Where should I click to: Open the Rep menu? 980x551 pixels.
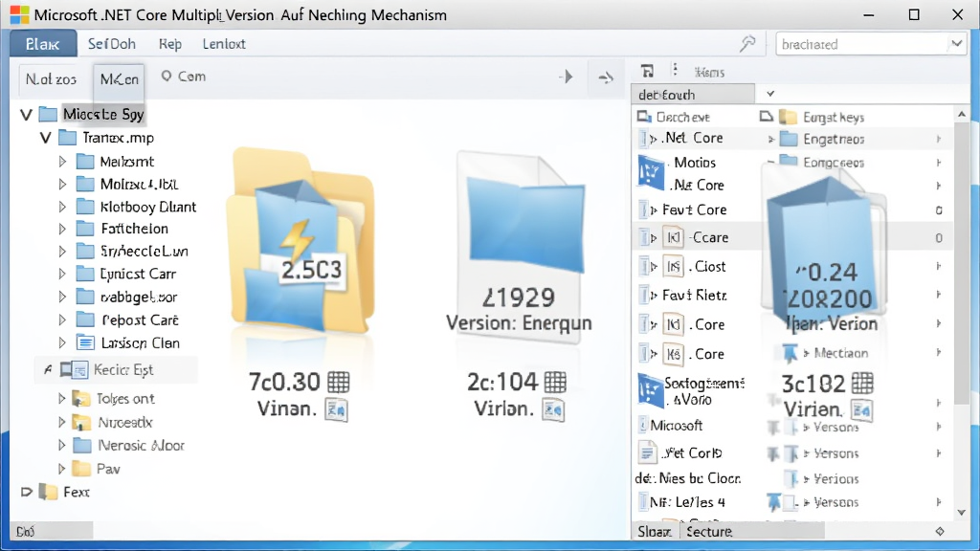pyautogui.click(x=170, y=44)
